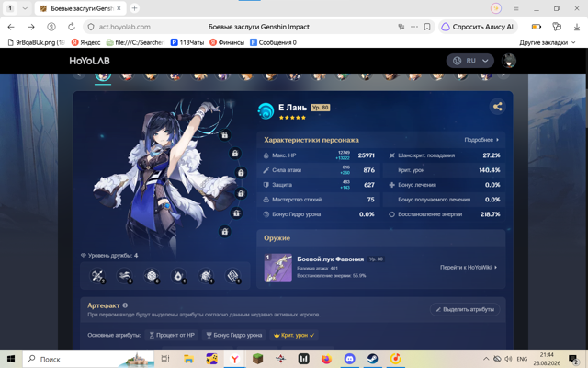Open the topmost locked constellation node

coord(224,135)
